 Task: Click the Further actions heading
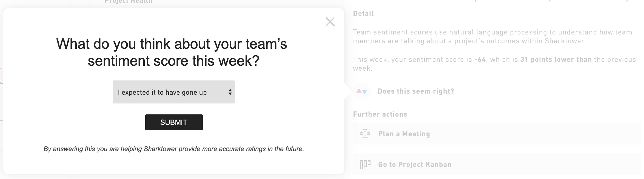point(380,114)
